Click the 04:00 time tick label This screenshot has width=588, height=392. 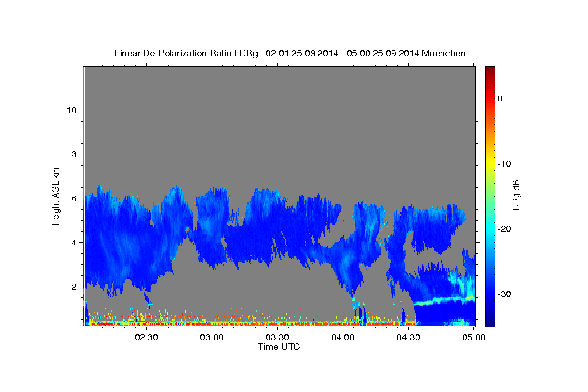pyautogui.click(x=343, y=337)
